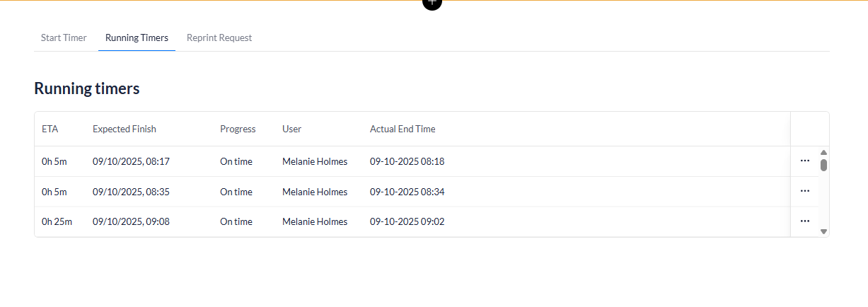Open the ellipsis menu for the 08:17 timer
This screenshot has height=307, width=868.
804,161
